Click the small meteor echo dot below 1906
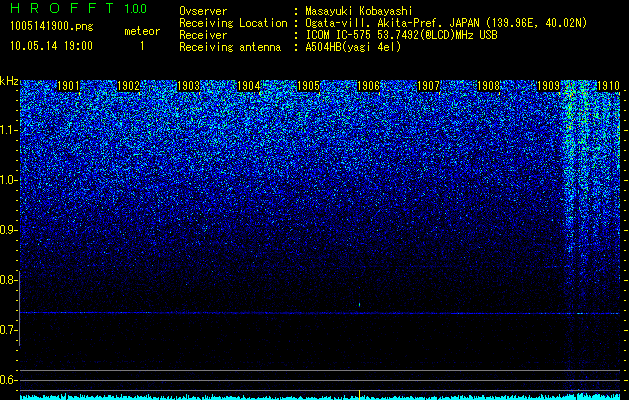629x400 pixels. 359,305
